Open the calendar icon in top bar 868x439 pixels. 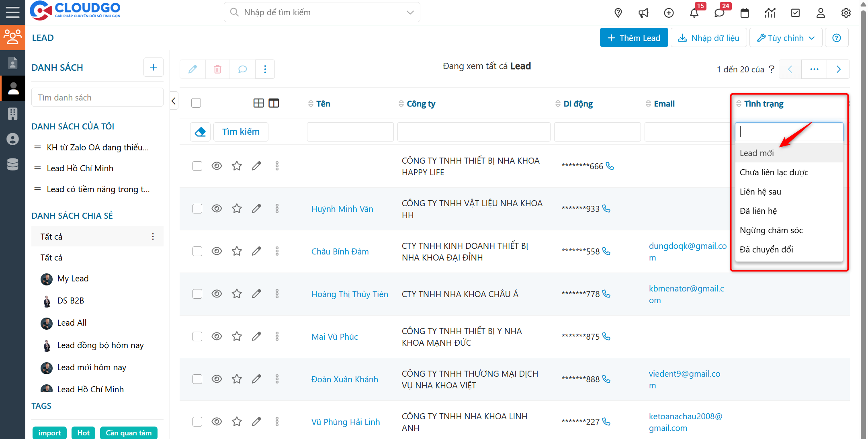click(x=745, y=13)
